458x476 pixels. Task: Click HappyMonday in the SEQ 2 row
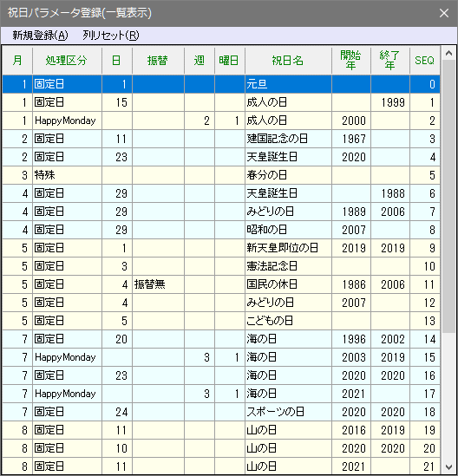coord(67,121)
